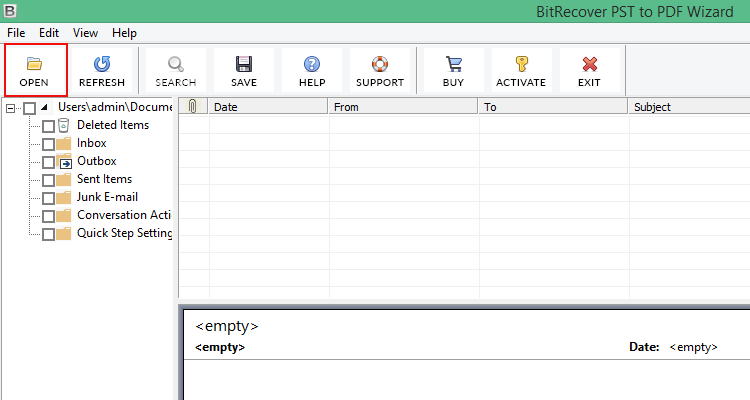Click the <empty> value beside Date:
This screenshot has height=400, width=750.
pos(694,347)
